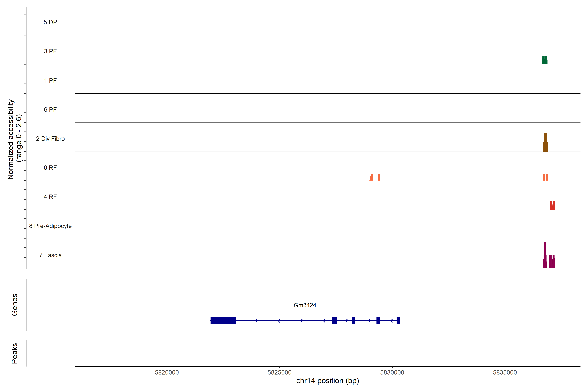The image size is (588, 392).
Task: Click the 2 Div Fibro track label
Action: (50, 139)
